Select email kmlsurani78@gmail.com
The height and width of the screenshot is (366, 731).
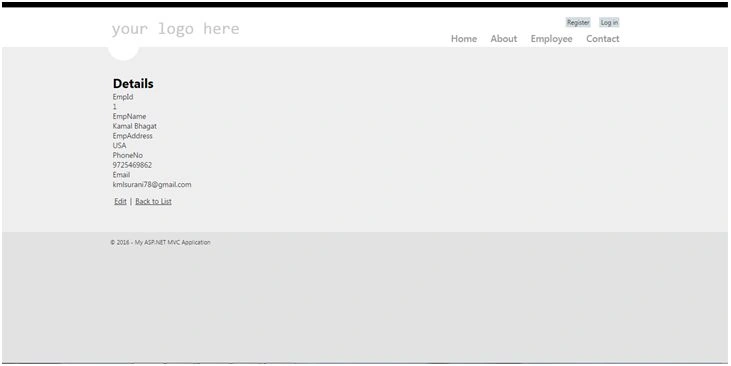152,185
